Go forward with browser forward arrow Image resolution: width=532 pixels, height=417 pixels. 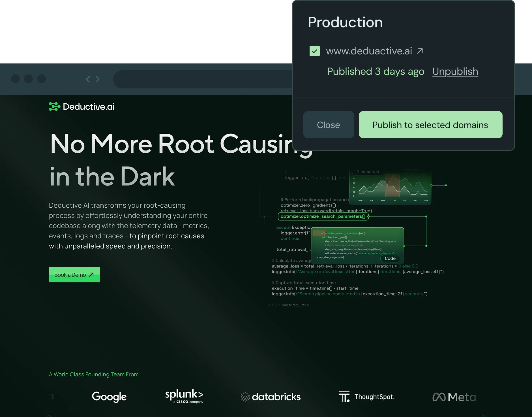pyautogui.click(x=98, y=79)
